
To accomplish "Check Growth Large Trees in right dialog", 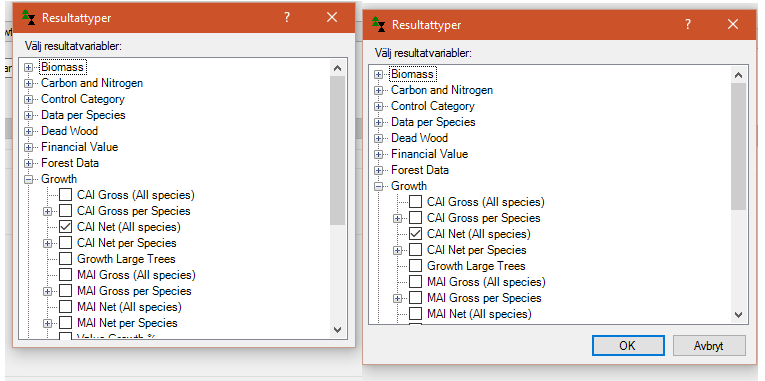I will tap(415, 266).
